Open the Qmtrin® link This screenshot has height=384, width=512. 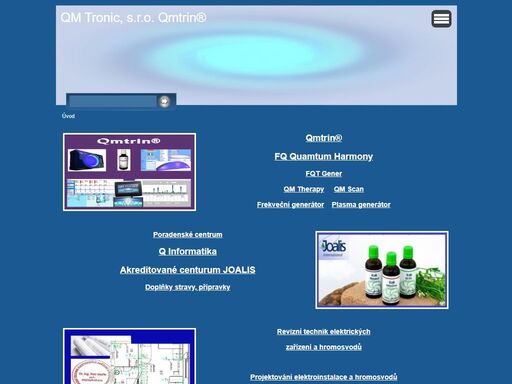pos(324,138)
